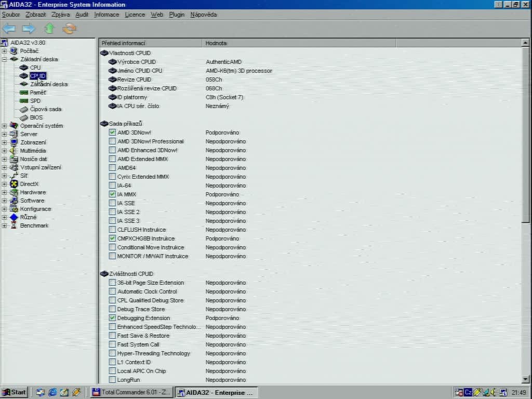Viewport: 532px width, 399px height.
Task: Click the Počítač computer icon
Action: coord(14,51)
